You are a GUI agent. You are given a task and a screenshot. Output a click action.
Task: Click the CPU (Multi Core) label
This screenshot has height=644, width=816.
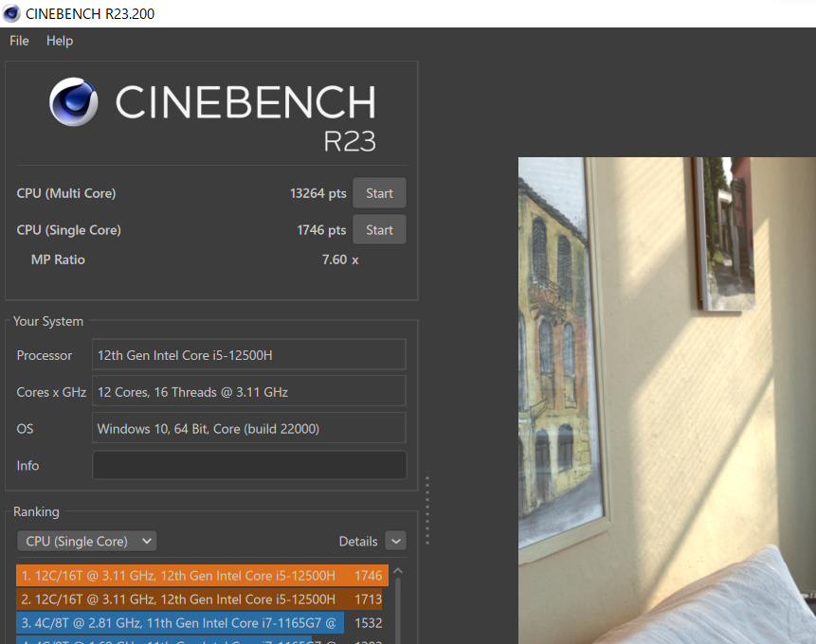click(66, 193)
